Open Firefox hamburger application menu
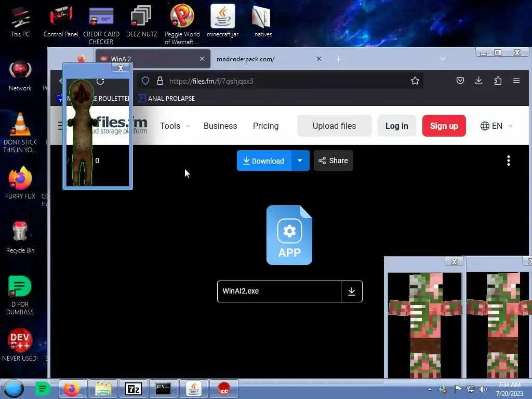 (x=516, y=81)
